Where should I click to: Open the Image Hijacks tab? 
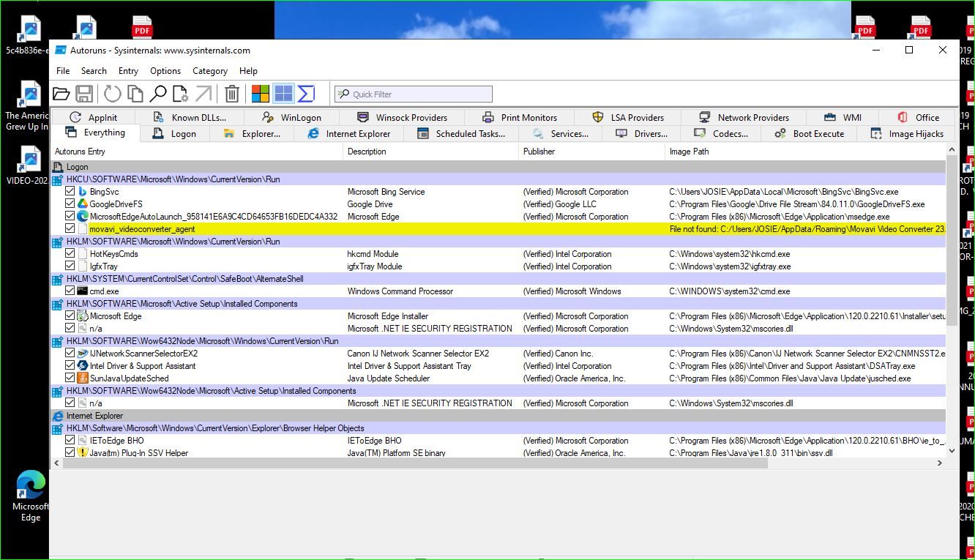pos(907,134)
